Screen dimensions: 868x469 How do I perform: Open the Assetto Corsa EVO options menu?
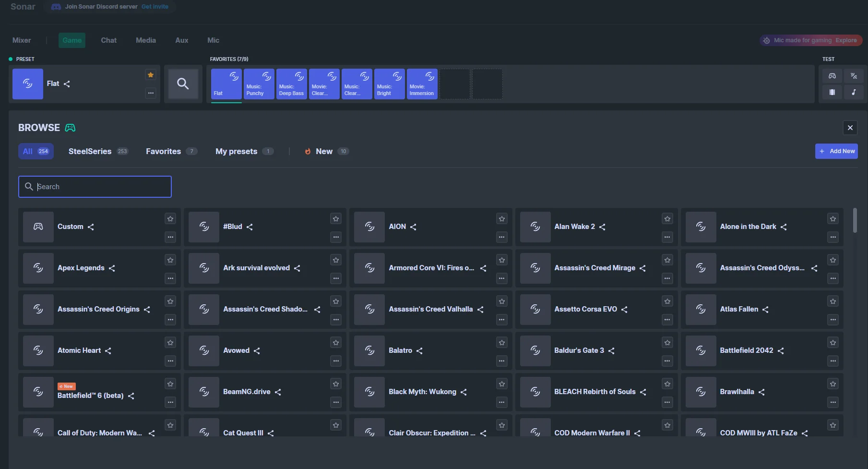click(x=667, y=320)
